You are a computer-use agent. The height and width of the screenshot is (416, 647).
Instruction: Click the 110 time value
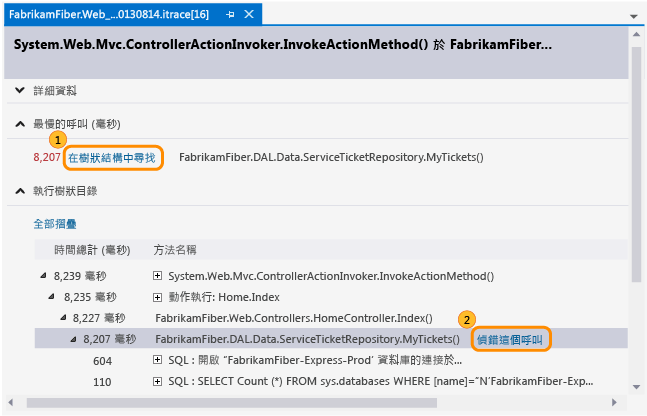[x=102, y=382]
